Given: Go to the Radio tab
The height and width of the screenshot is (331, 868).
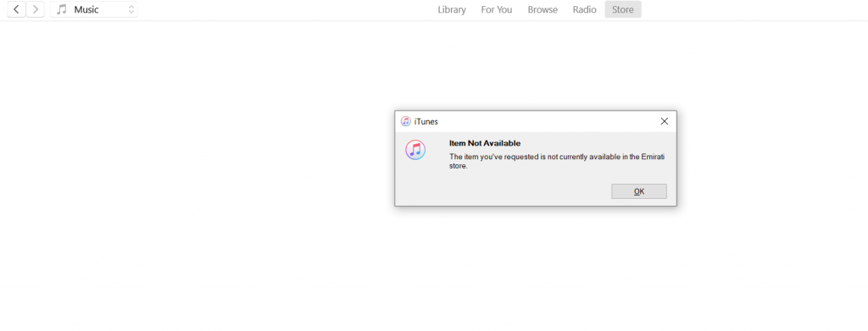Looking at the screenshot, I should tap(585, 9).
